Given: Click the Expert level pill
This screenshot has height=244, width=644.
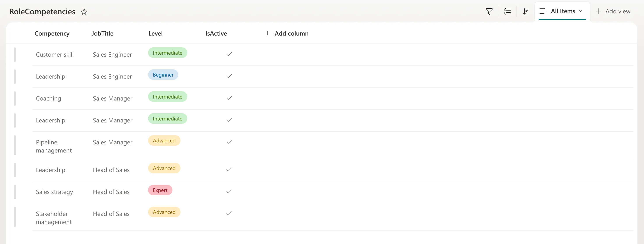Looking at the screenshot, I should (x=160, y=190).
